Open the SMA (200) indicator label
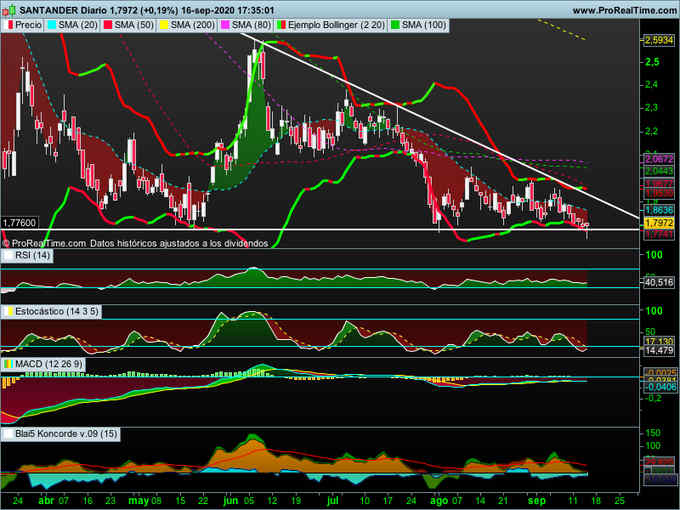This screenshot has height=510, width=680. click(x=193, y=25)
